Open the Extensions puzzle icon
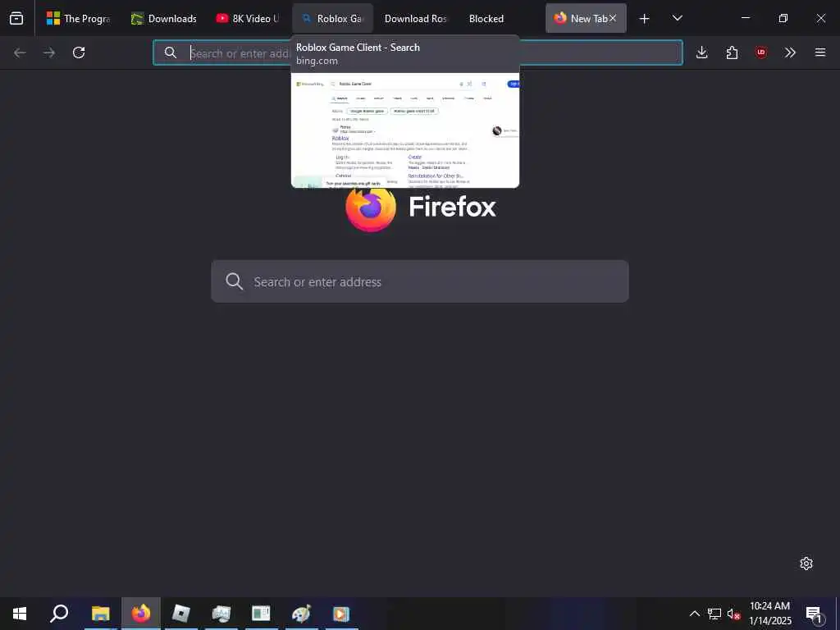Screen dimensions: 840x630 pos(732,52)
